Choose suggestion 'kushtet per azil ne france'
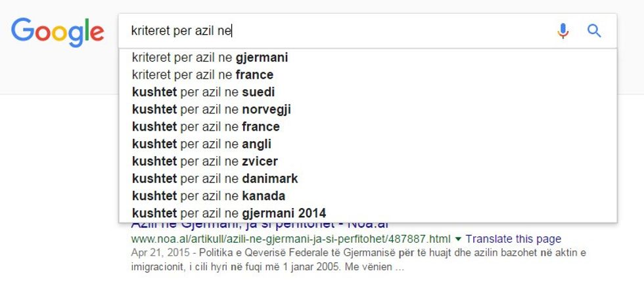 206,127
